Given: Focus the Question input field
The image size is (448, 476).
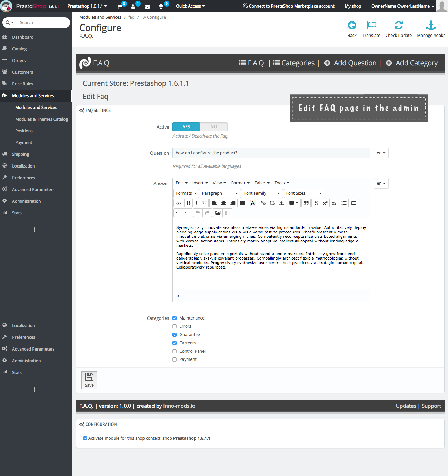Looking at the screenshot, I should pyautogui.click(x=271, y=153).
